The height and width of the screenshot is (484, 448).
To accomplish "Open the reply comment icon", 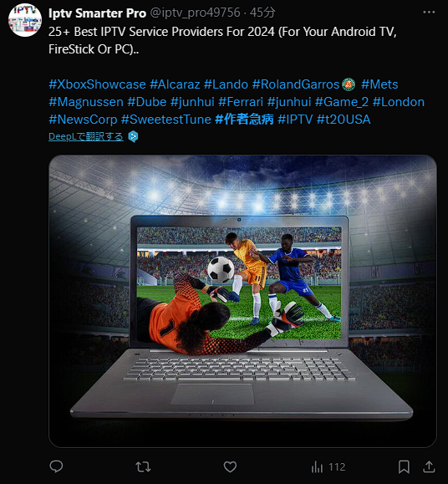I will (x=56, y=466).
